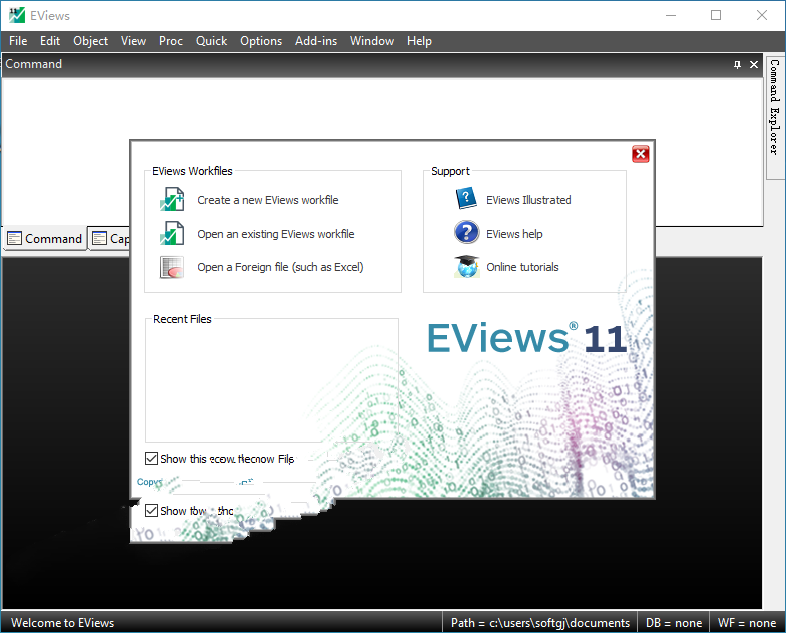The height and width of the screenshot is (633, 786).
Task: Click the open existing workfile icon
Action: click(x=172, y=234)
